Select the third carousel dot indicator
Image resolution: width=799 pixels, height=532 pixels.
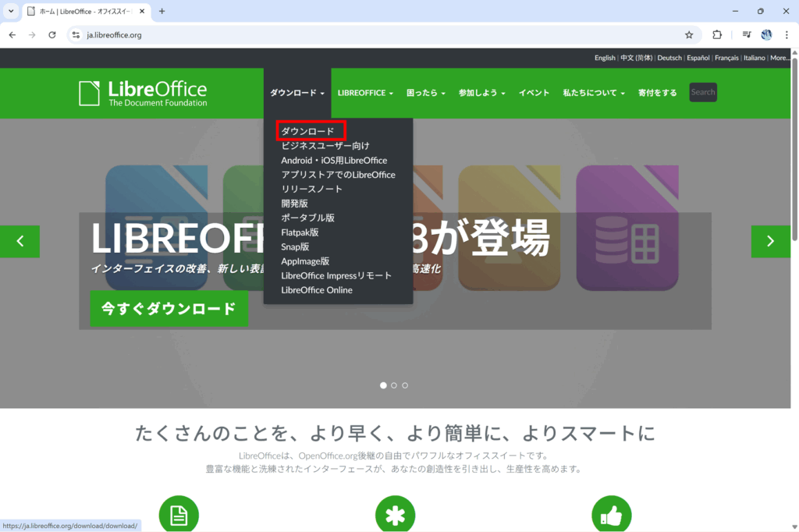(405, 385)
